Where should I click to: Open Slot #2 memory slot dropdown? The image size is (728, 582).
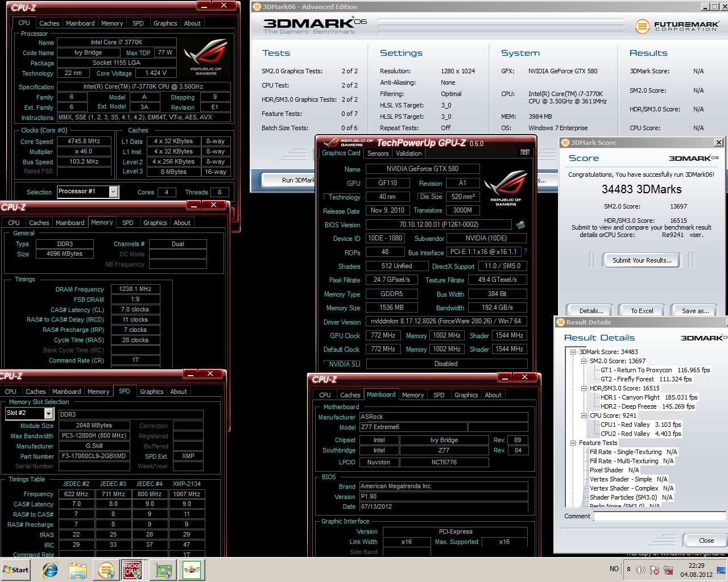(49, 414)
